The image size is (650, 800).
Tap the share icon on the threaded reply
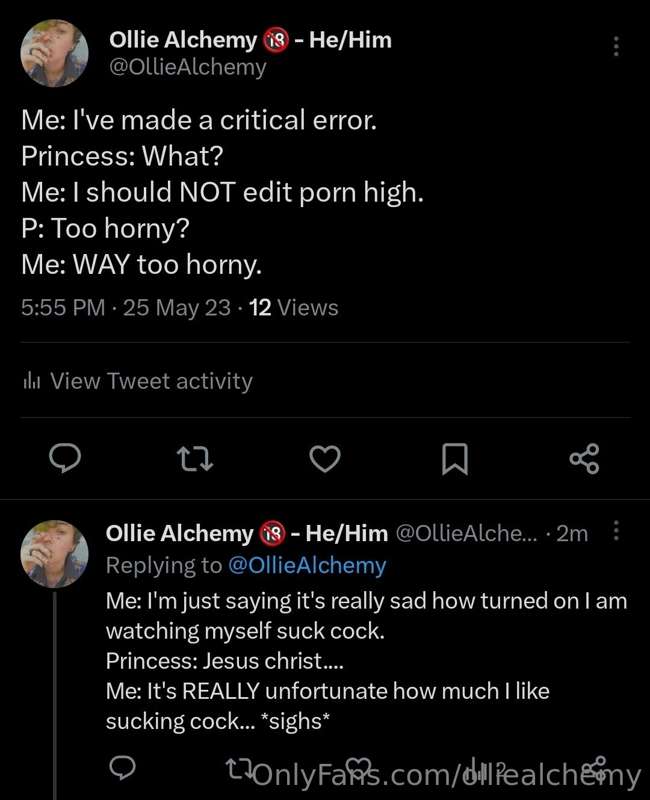coord(595,768)
